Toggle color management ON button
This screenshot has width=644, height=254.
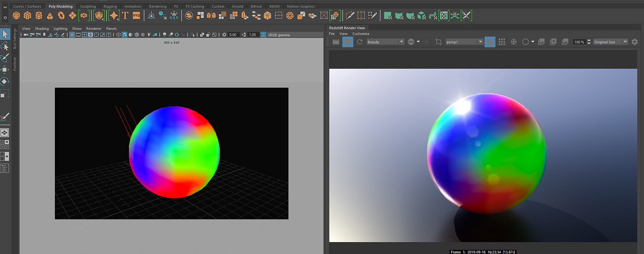pos(263,35)
